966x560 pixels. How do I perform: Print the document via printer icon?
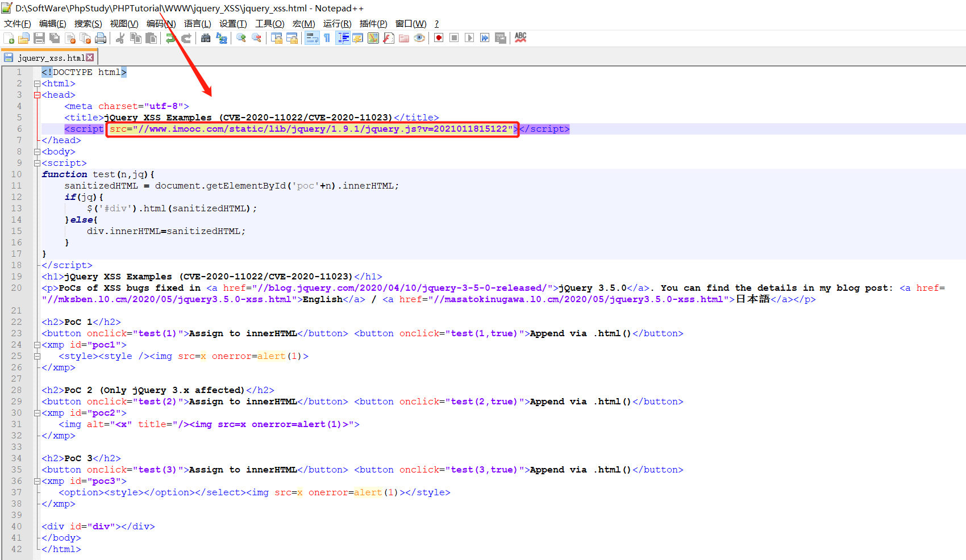click(101, 38)
